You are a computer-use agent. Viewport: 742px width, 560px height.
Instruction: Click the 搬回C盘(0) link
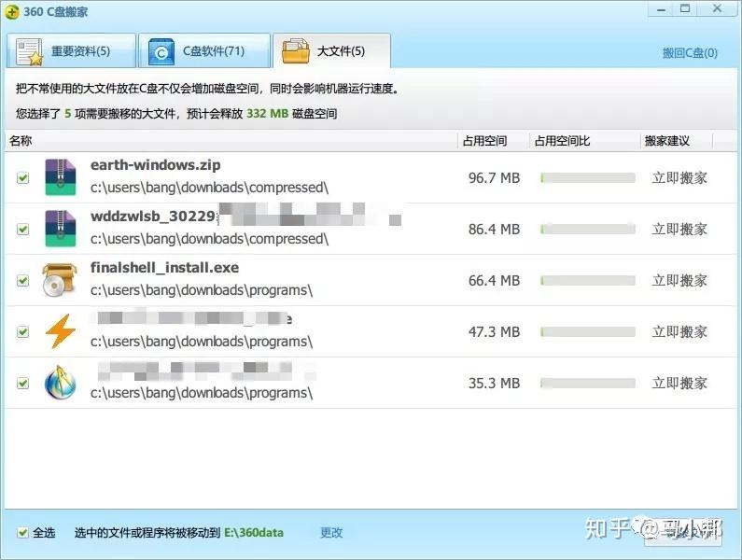690,52
